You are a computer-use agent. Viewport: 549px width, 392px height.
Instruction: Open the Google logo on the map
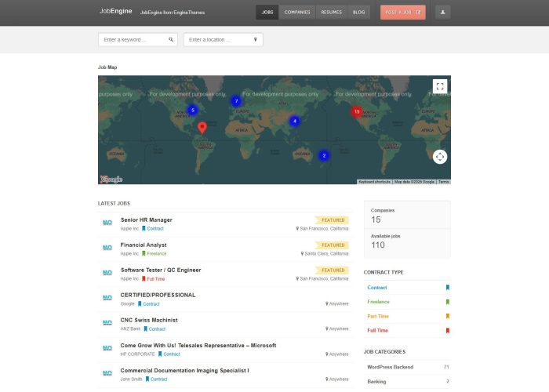click(111, 180)
